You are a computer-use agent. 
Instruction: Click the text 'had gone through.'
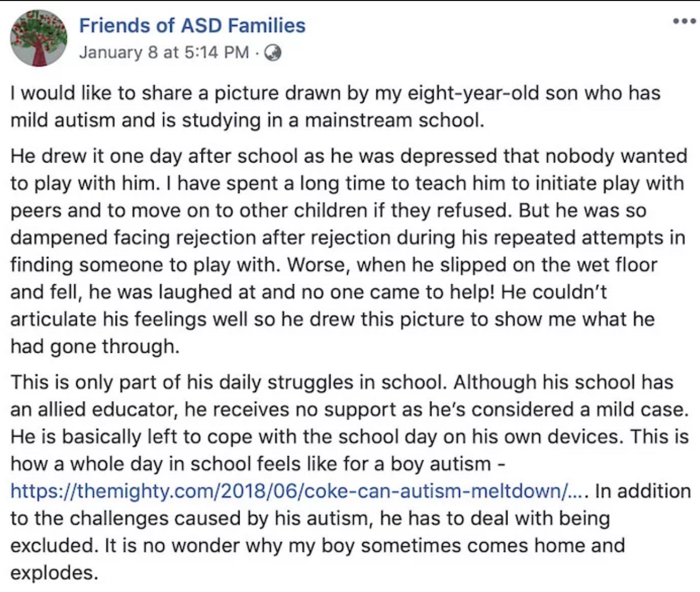click(95, 346)
